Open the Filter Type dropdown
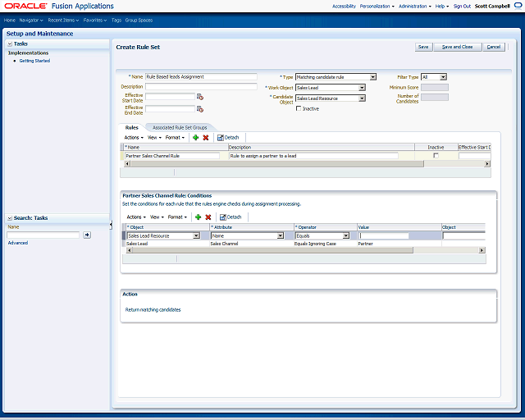This screenshot has width=525, height=420. (x=443, y=77)
